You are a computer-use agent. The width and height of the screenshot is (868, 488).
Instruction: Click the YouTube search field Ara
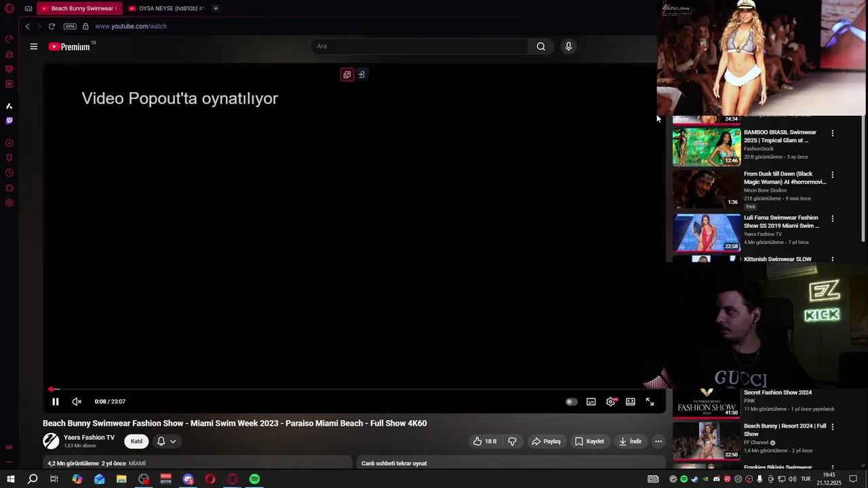pos(419,46)
